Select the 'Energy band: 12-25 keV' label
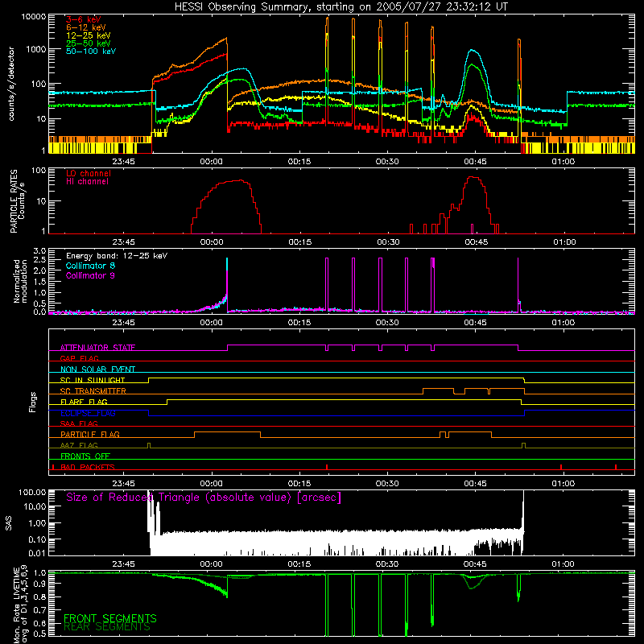Viewport: 644px width, 644px height. click(x=117, y=256)
